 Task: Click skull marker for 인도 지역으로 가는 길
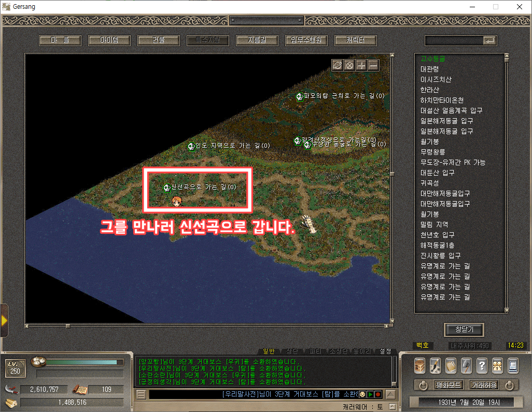pyautogui.click(x=191, y=147)
